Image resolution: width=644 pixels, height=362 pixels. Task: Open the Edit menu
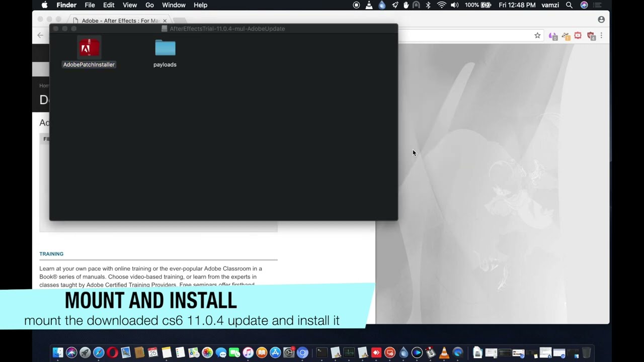tap(109, 5)
